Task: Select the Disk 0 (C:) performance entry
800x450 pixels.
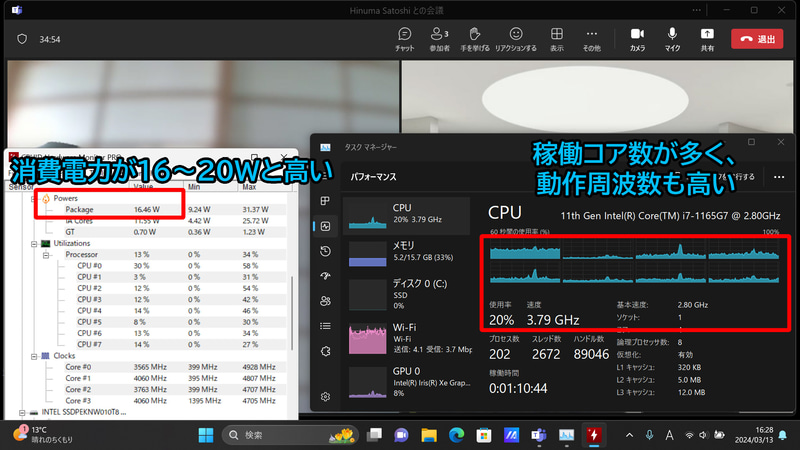Action: click(407, 294)
